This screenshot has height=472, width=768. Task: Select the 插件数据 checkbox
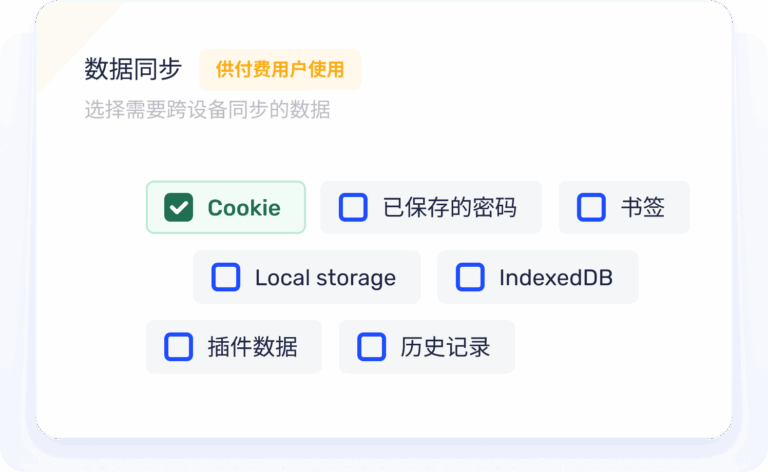[x=179, y=347]
